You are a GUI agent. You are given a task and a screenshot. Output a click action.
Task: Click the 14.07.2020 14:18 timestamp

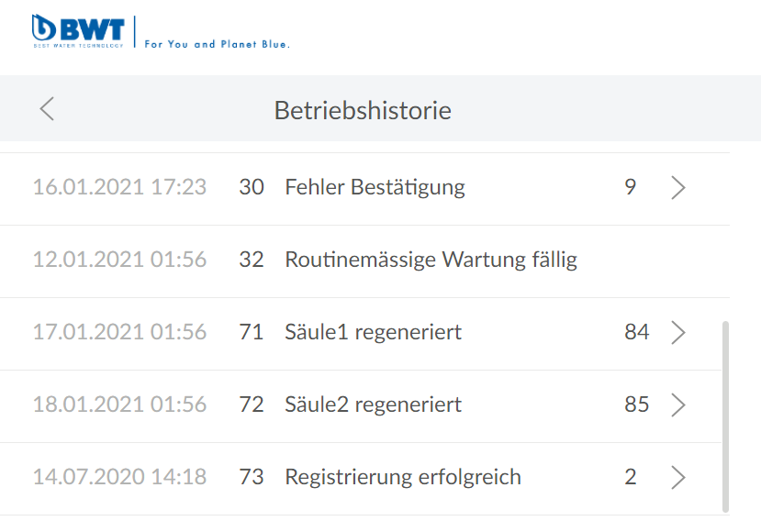click(119, 477)
